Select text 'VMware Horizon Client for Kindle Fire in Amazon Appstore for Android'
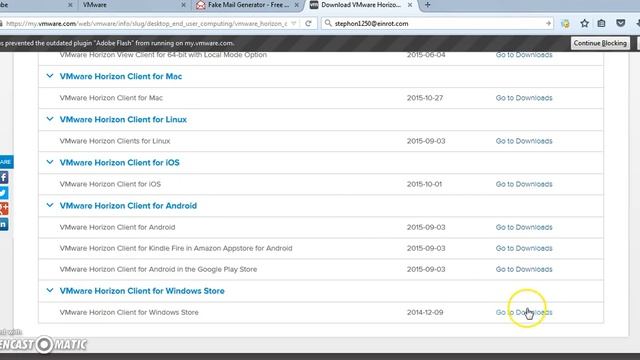The height and width of the screenshot is (360, 640). pos(176,248)
